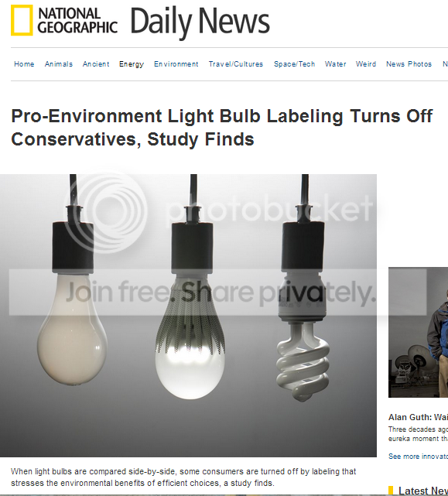Screen dimensions: 448x496
Task: Click the National Geographic yellow frame logo
Action: coord(22,20)
